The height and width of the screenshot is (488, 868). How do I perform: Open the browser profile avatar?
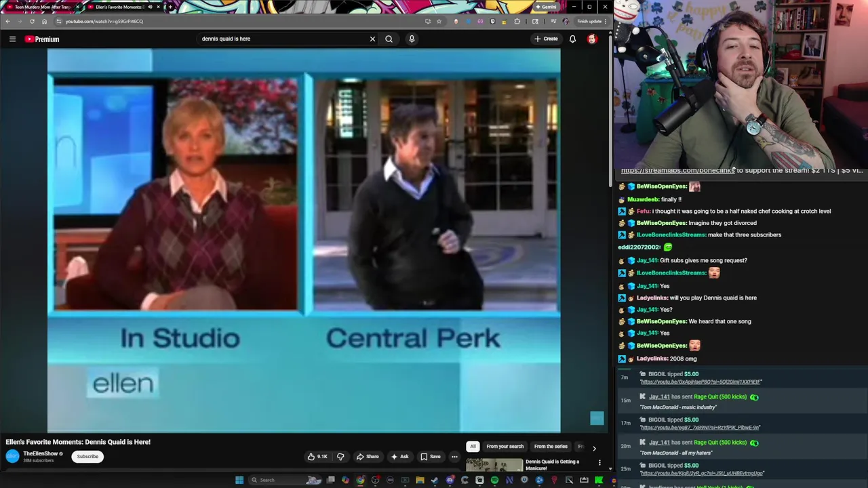[x=566, y=21]
